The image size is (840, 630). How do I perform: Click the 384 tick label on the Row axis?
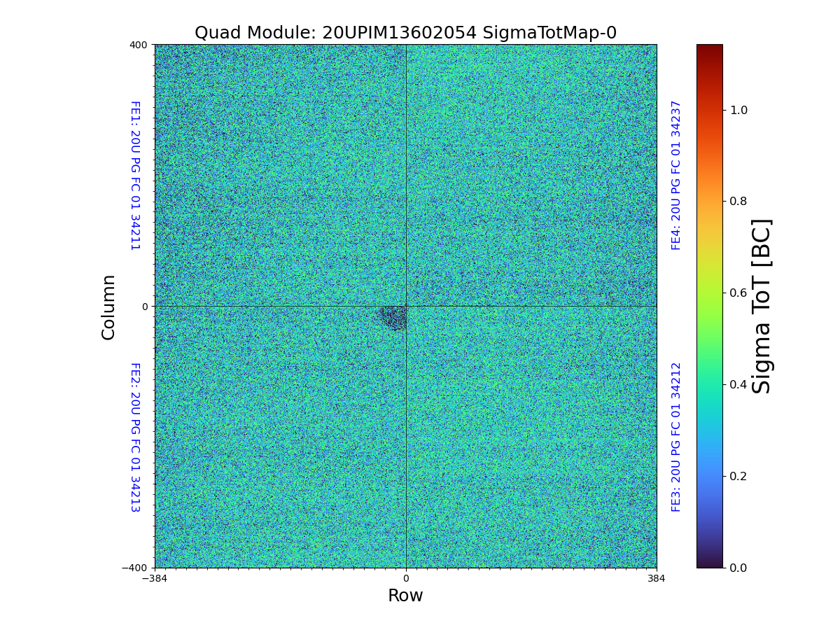coord(657,579)
